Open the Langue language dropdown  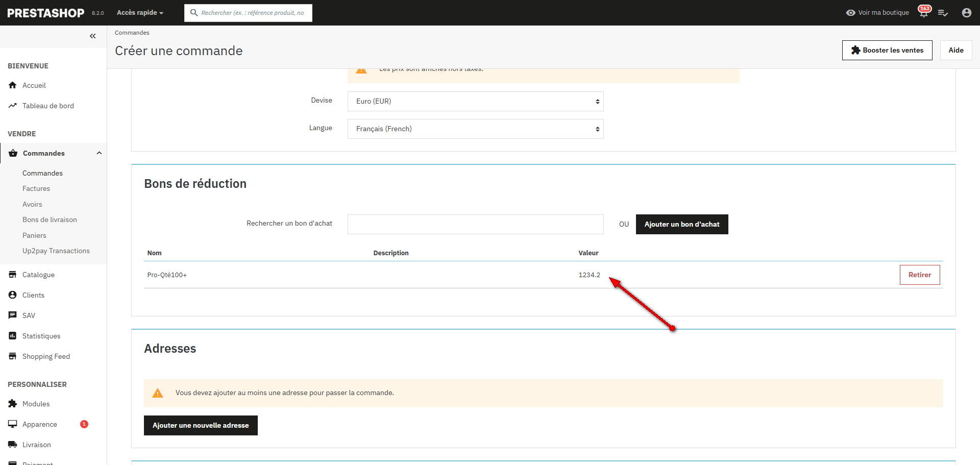click(x=476, y=129)
